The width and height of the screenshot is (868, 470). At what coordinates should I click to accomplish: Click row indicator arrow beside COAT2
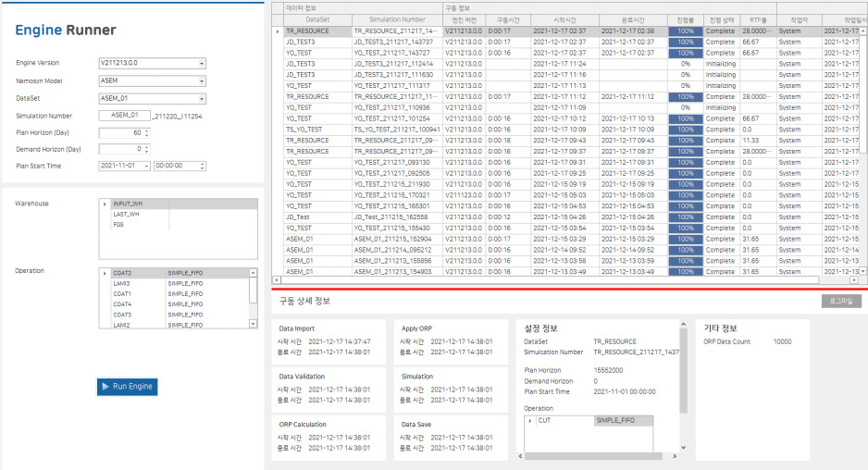click(x=105, y=273)
